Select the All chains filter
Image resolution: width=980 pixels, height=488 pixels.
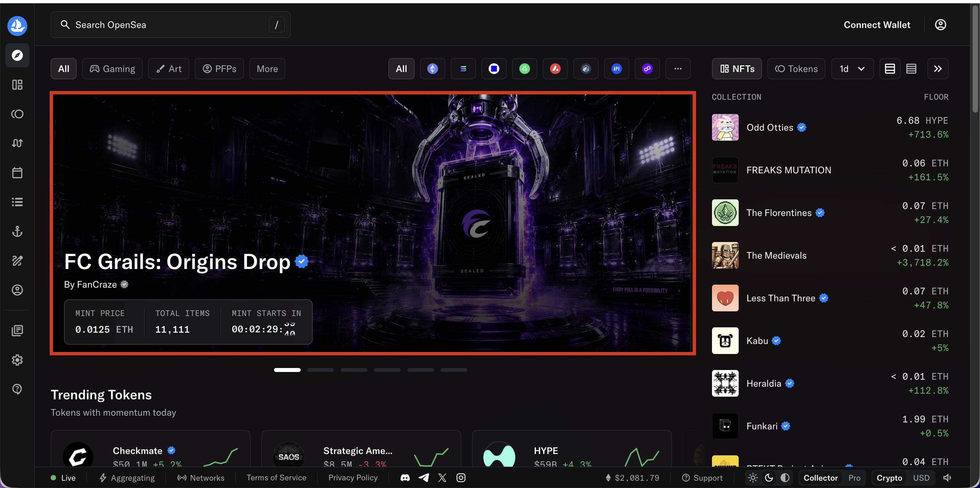(x=401, y=68)
